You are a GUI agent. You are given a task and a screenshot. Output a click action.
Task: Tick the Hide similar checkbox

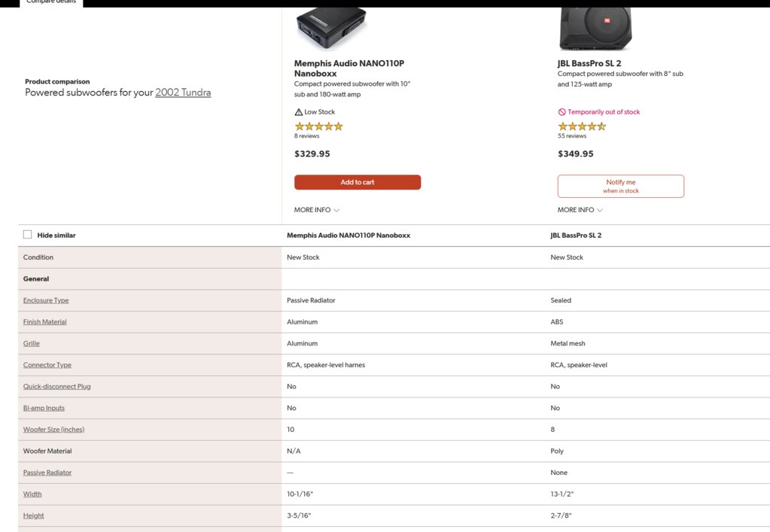coord(28,235)
